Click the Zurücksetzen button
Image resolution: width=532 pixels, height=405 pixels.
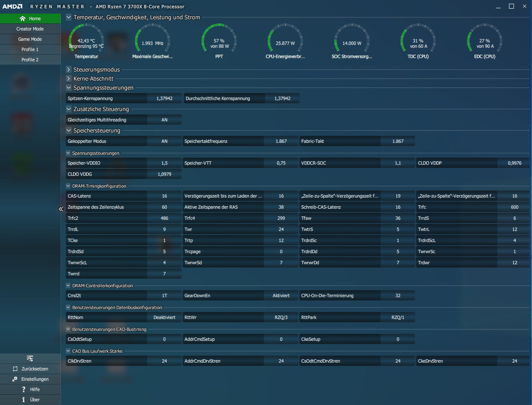30,369
